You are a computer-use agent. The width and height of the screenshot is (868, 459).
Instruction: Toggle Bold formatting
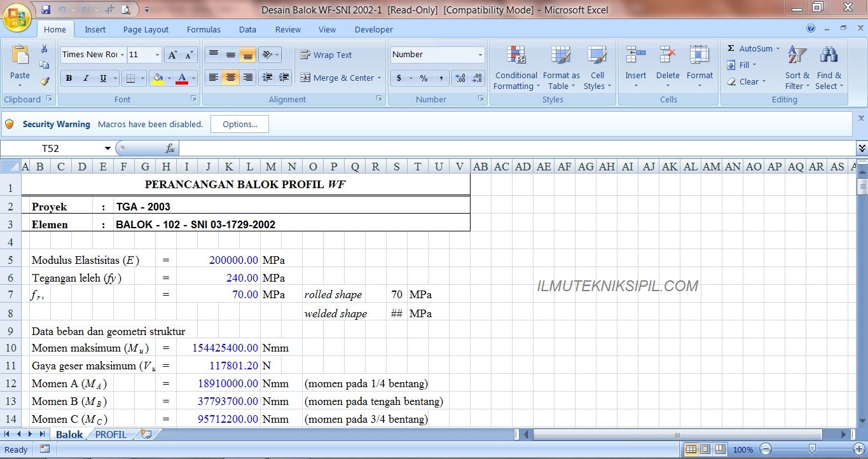(69, 78)
